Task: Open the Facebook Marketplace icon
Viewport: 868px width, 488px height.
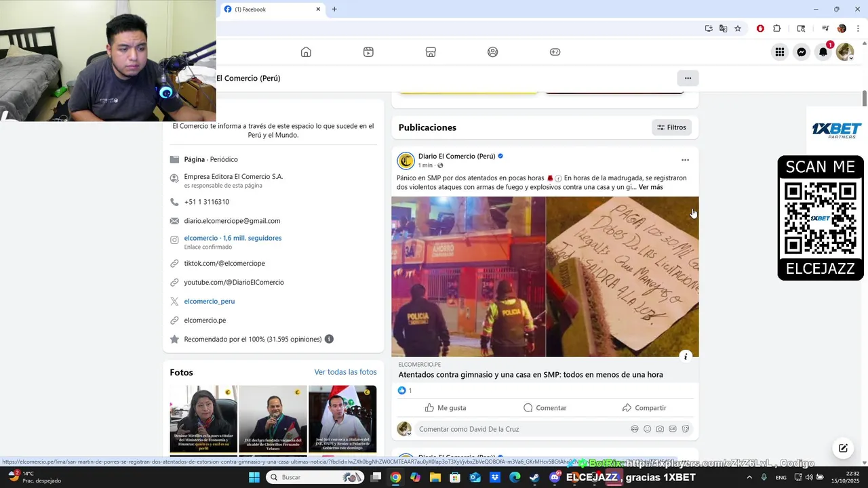Action: (x=431, y=52)
